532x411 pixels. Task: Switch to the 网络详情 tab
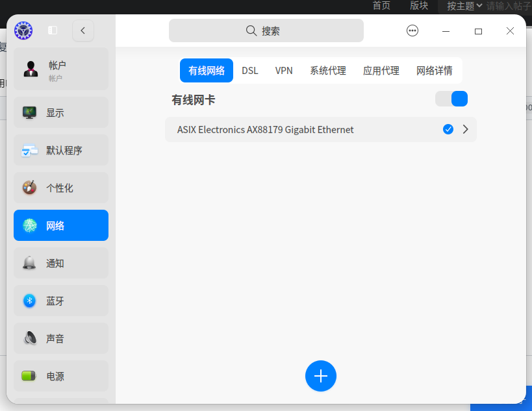point(435,71)
